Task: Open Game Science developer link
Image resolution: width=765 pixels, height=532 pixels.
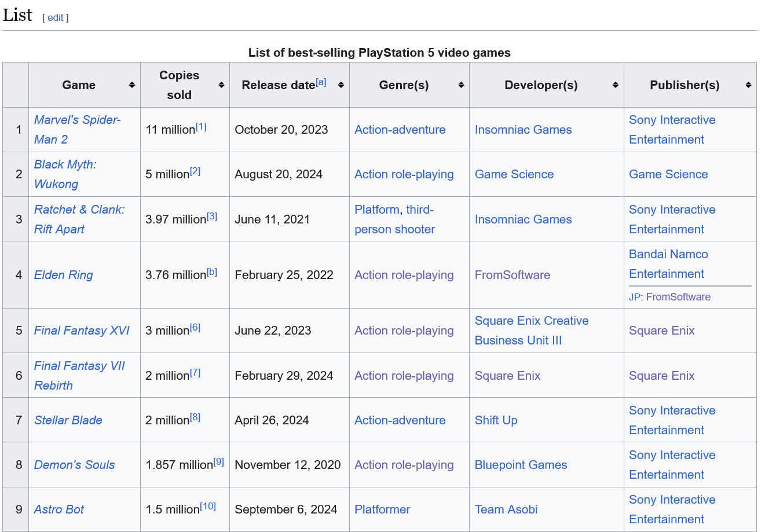Action: point(514,174)
